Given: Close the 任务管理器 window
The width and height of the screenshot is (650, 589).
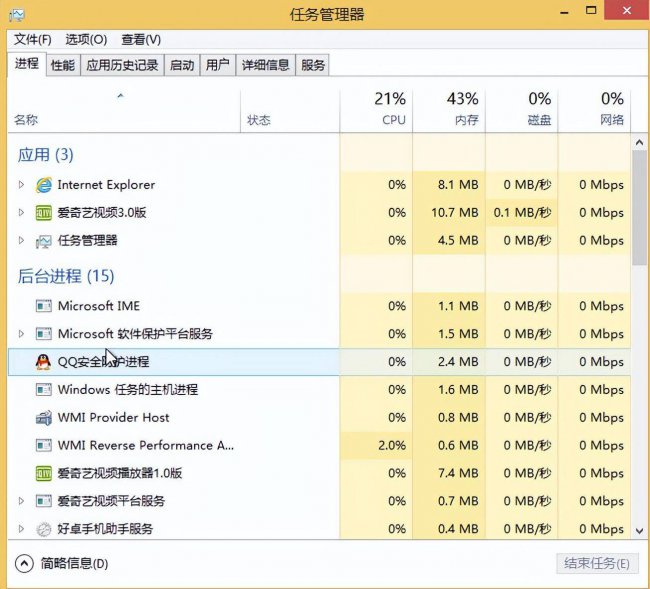Looking at the screenshot, I should tap(627, 10).
